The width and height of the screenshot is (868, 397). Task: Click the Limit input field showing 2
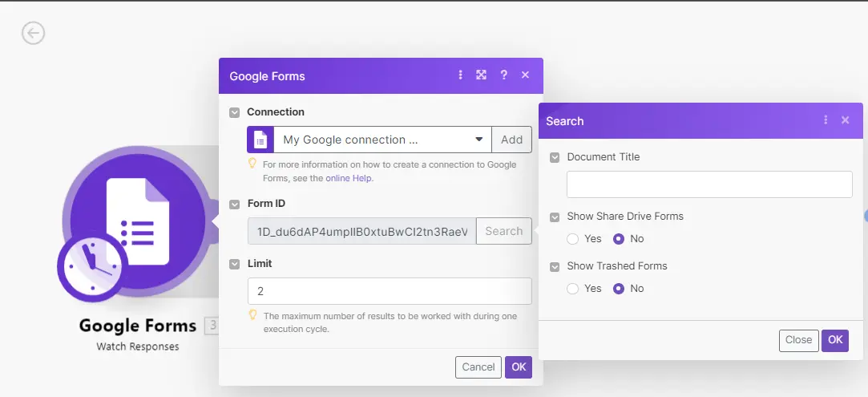pyautogui.click(x=390, y=290)
